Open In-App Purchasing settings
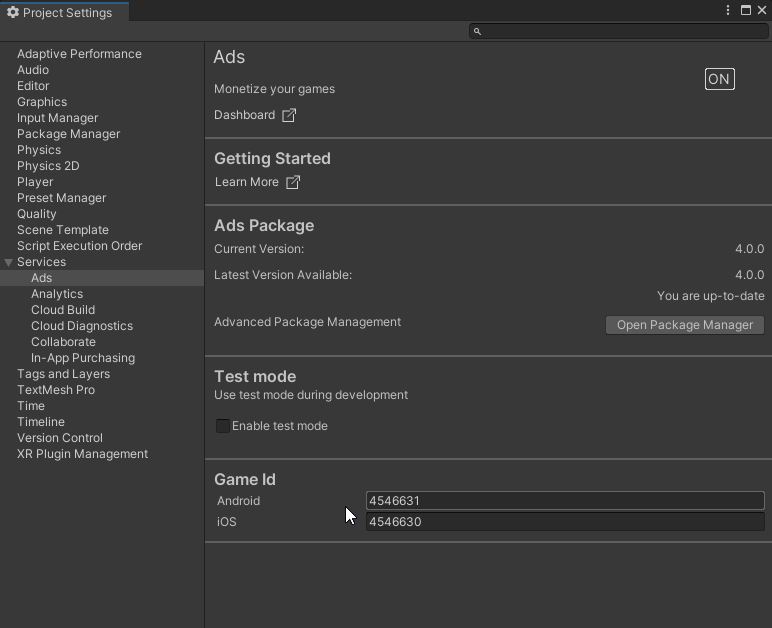This screenshot has height=628, width=772. (x=83, y=358)
